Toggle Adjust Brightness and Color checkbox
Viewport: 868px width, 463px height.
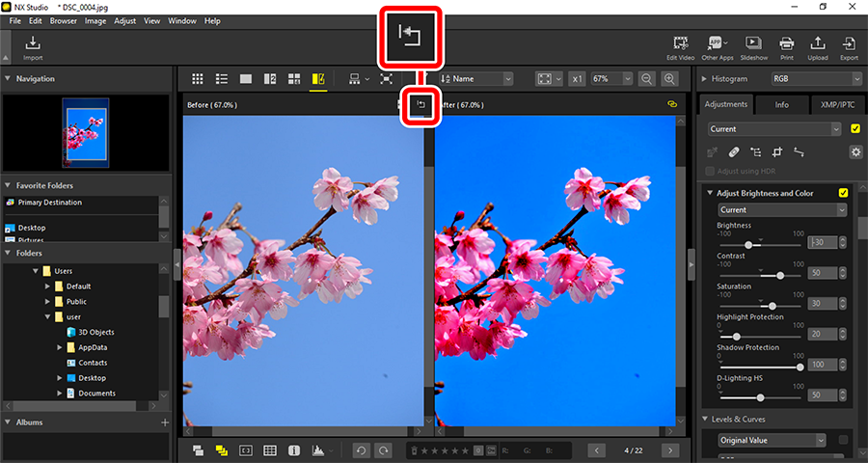[843, 193]
